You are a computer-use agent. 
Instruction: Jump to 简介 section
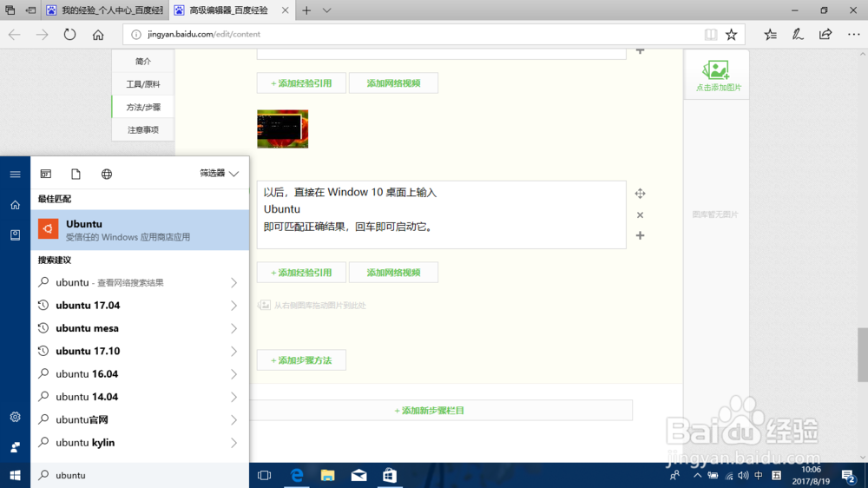(x=143, y=61)
